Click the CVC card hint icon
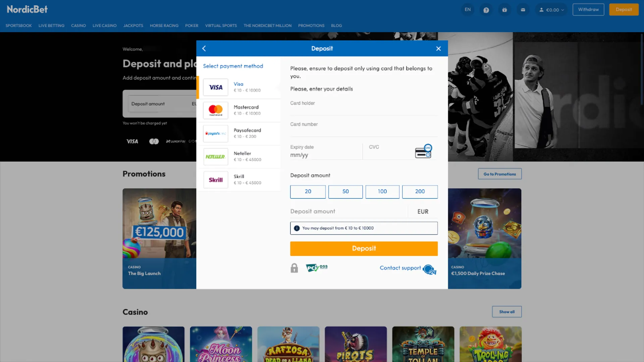The image size is (644, 362). point(423,151)
